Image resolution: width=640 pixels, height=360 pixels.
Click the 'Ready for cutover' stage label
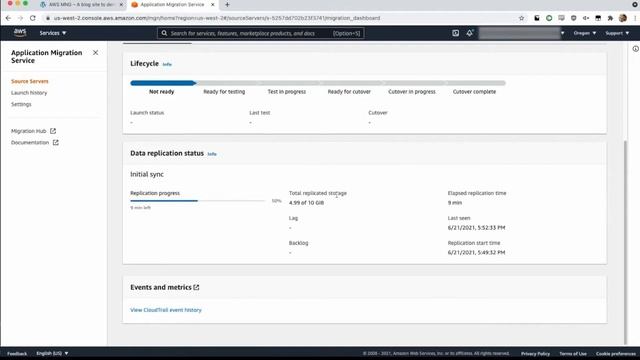(x=349, y=92)
